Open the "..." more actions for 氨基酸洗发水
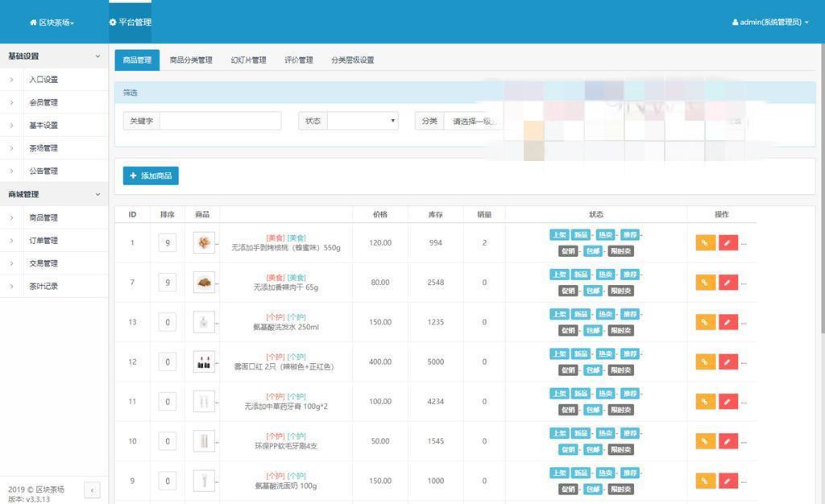This screenshot has height=504, width=825. point(745,322)
